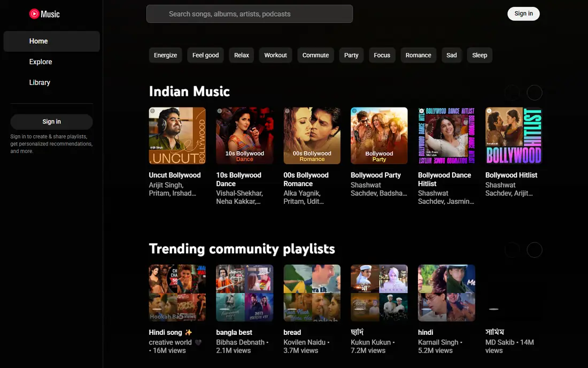This screenshot has height=368, width=588.
Task: Select the Sleep mood chip
Action: point(479,55)
